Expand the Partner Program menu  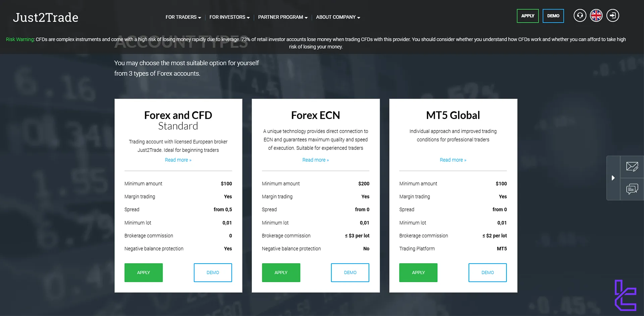pyautogui.click(x=283, y=17)
